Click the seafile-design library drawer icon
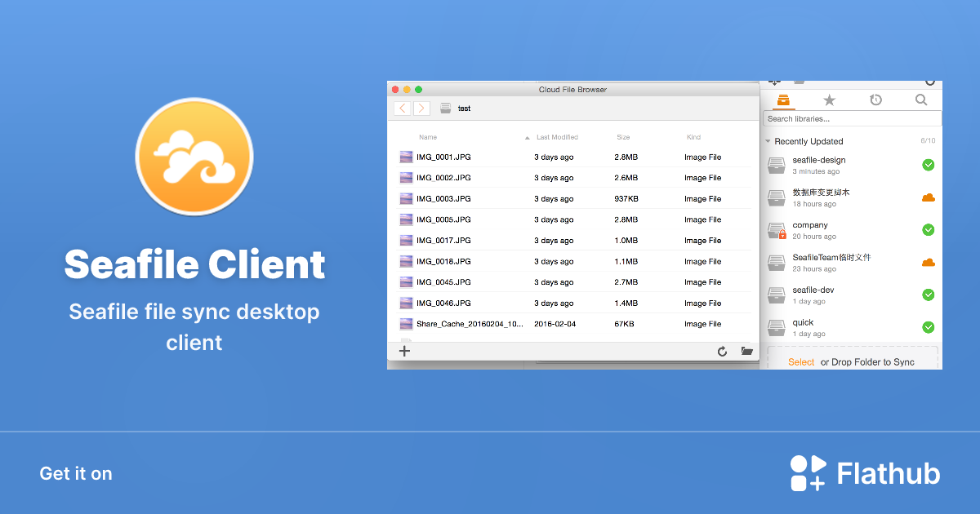980x514 pixels. coord(776,165)
